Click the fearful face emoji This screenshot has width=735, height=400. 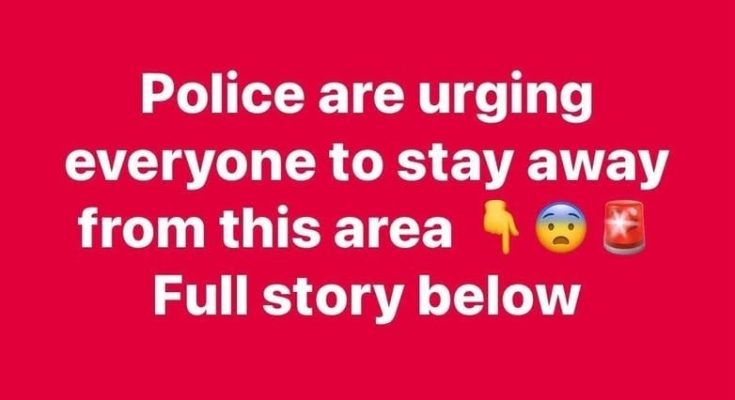(562, 229)
